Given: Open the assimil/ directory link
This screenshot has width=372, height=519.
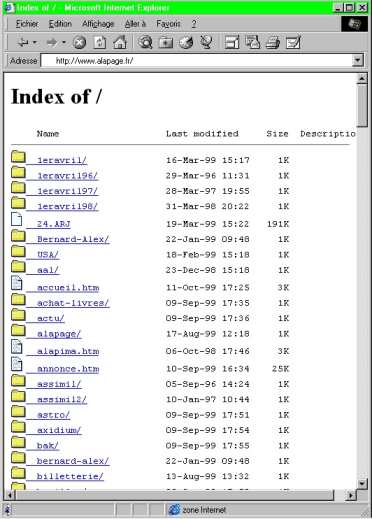Looking at the screenshot, I should point(59,384).
